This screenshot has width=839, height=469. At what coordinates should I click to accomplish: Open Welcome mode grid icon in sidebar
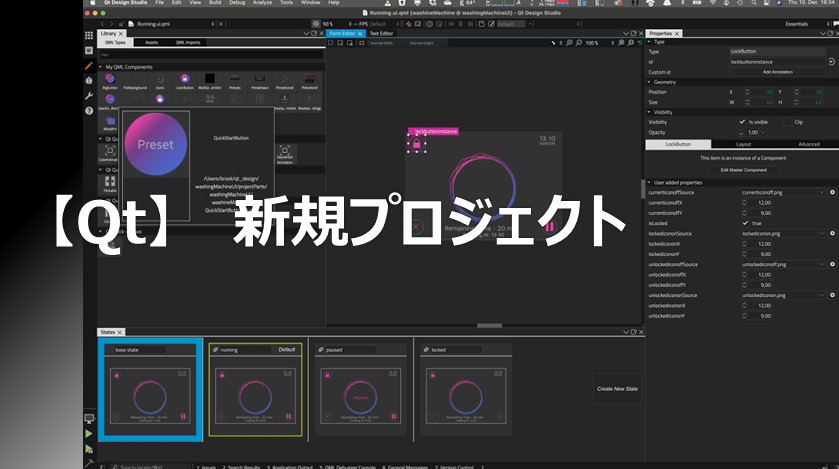89,35
